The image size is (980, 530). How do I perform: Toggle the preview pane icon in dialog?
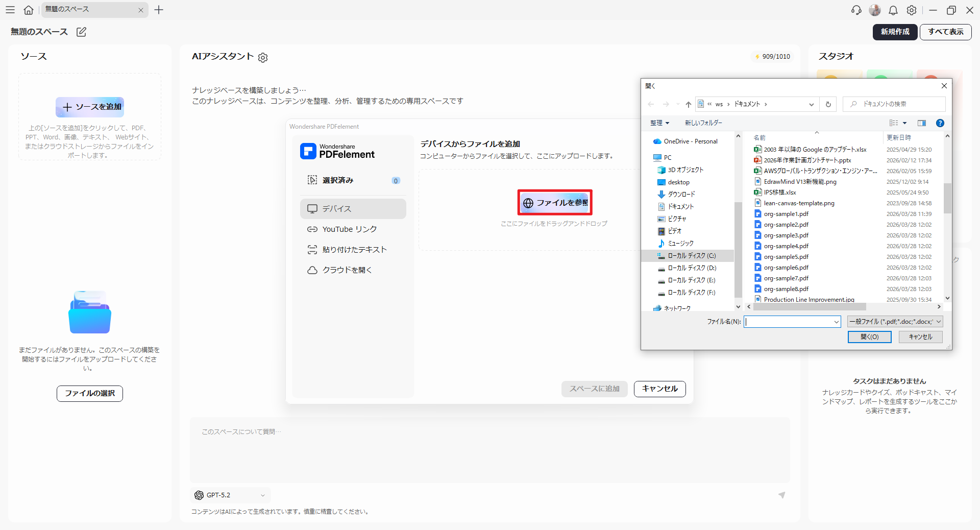[x=922, y=123]
